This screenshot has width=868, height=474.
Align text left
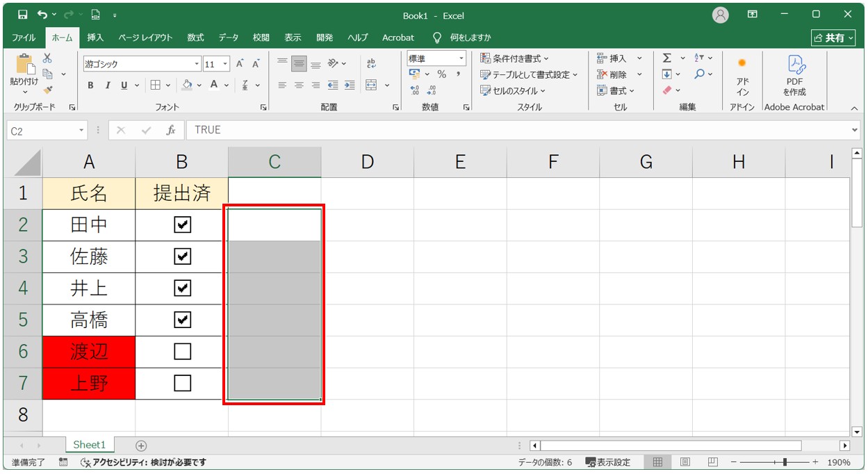(x=282, y=85)
